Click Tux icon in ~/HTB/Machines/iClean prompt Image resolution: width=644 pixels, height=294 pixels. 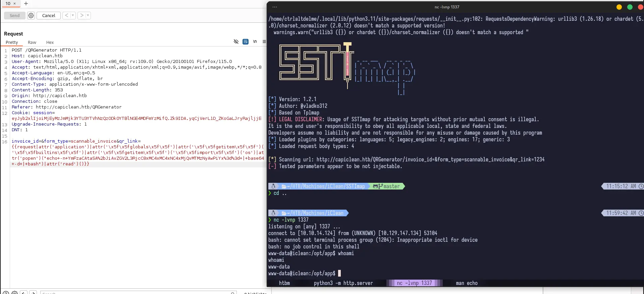click(x=273, y=213)
